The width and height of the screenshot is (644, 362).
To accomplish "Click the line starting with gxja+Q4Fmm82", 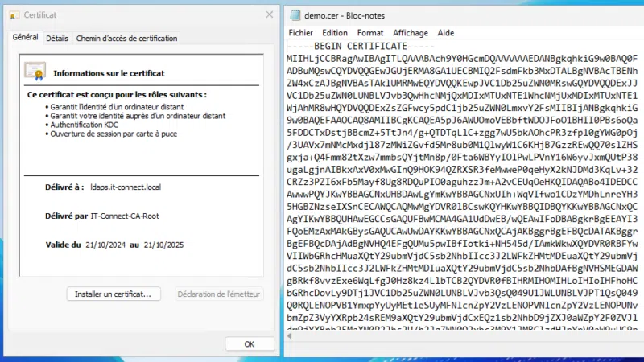I will [x=462, y=157].
